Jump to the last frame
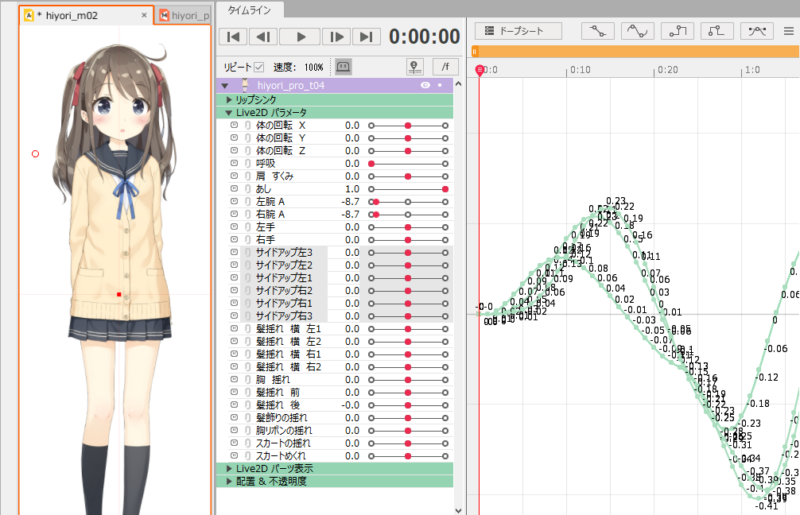The width and height of the screenshot is (800, 515). click(x=366, y=37)
